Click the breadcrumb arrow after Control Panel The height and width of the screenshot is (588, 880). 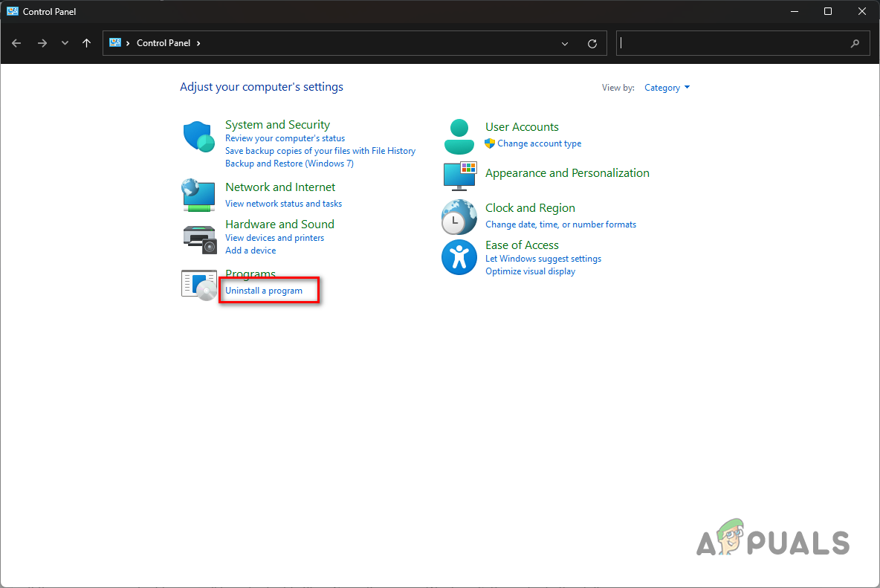(x=198, y=43)
